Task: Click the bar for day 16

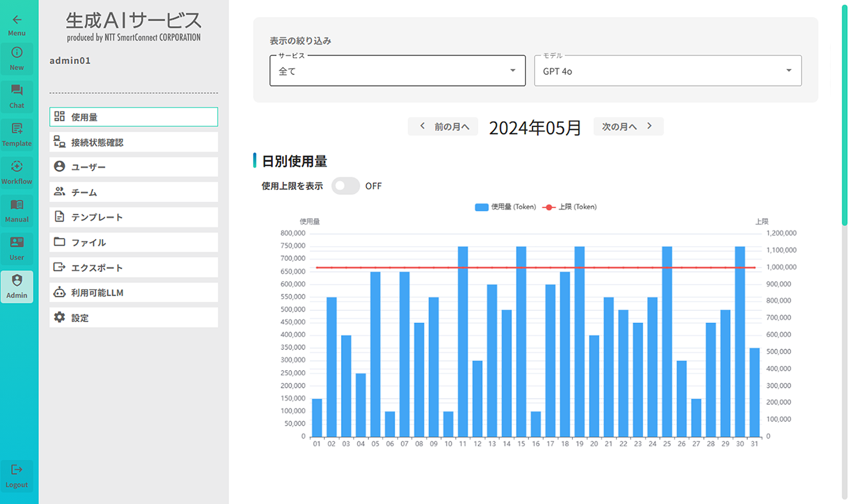Action: pos(535,424)
